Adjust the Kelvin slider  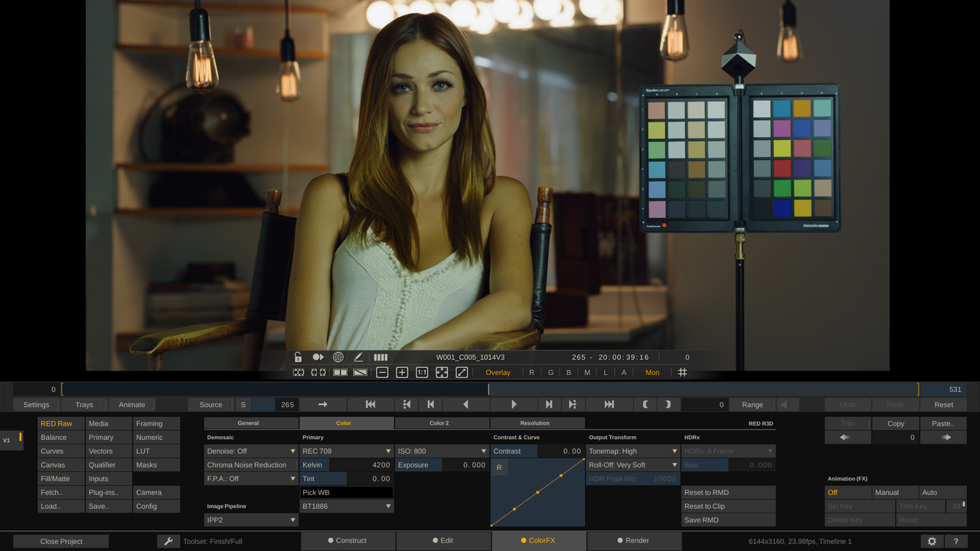tap(346, 465)
